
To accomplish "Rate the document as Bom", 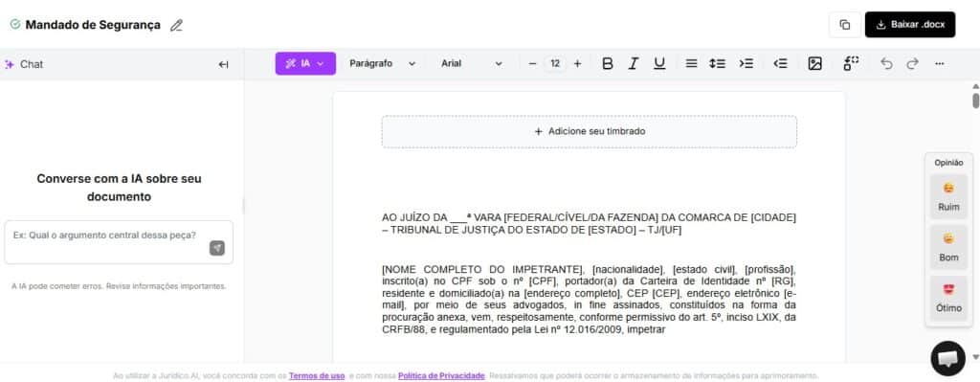I will click(948, 248).
